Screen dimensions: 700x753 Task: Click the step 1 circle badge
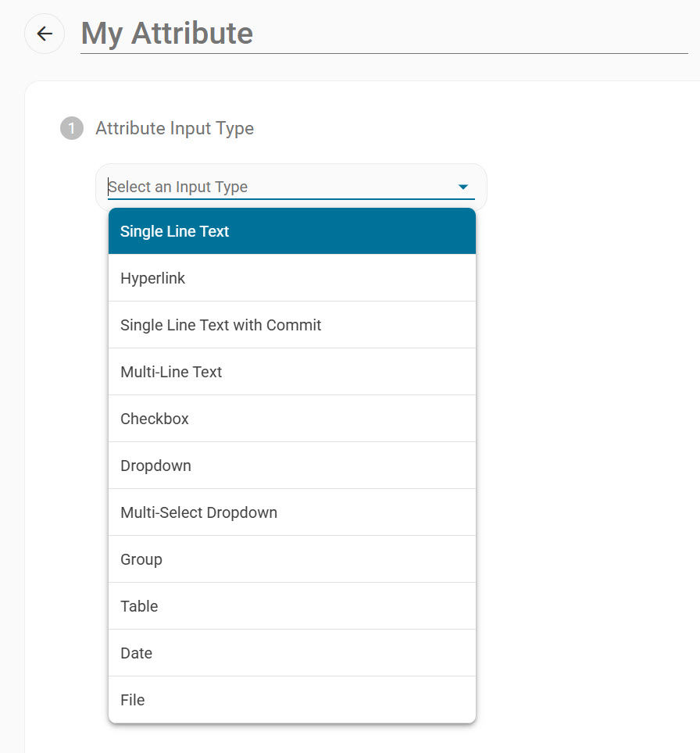coord(72,128)
